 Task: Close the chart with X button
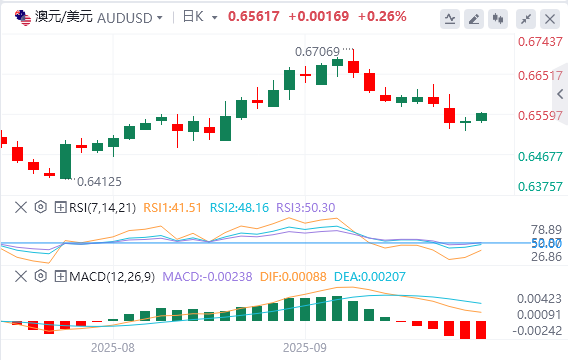click(550, 19)
